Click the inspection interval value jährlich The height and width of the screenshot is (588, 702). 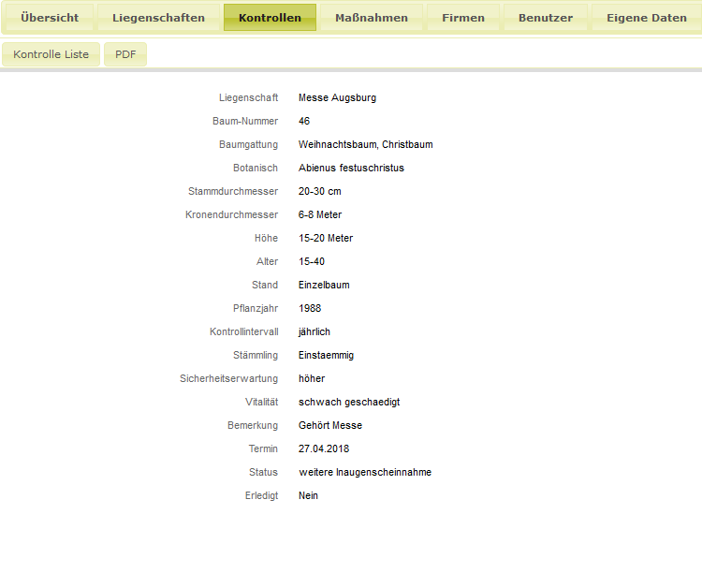(314, 331)
